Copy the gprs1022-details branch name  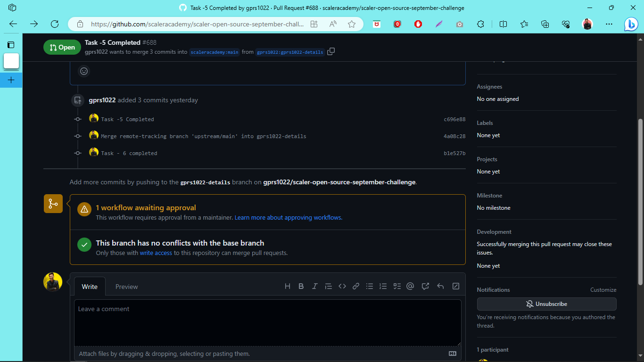[330, 51]
